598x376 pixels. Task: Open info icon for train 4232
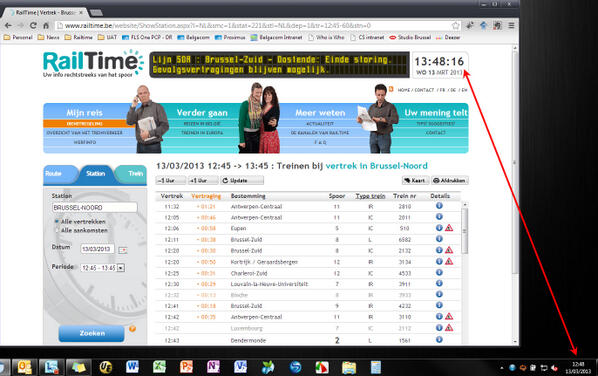tap(439, 305)
